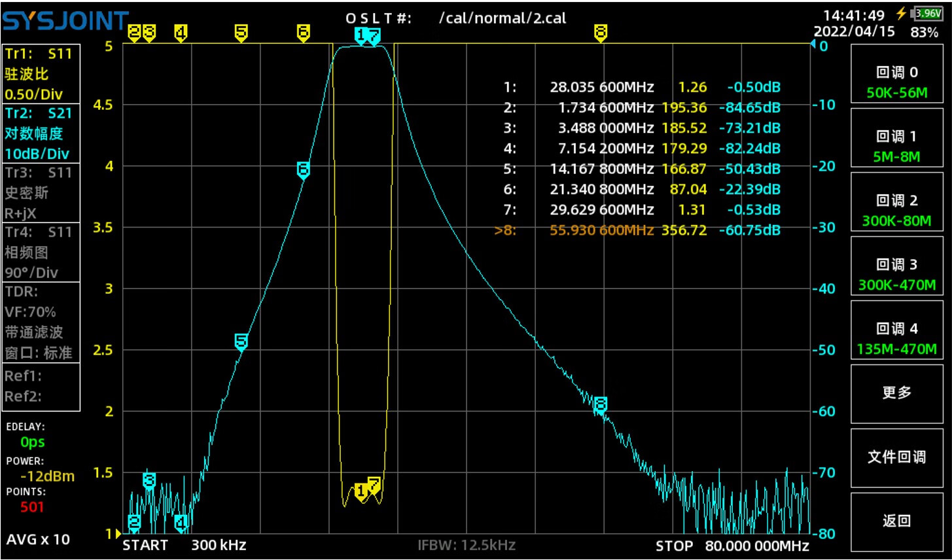Recall preset 2 for 300K-80M
The height and width of the screenshot is (560, 952).
[896, 210]
